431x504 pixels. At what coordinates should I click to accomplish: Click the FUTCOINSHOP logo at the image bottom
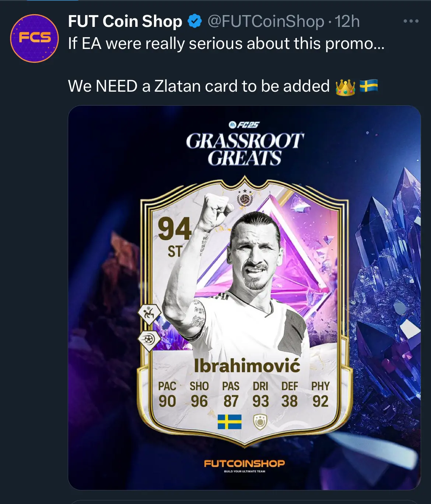(244, 465)
